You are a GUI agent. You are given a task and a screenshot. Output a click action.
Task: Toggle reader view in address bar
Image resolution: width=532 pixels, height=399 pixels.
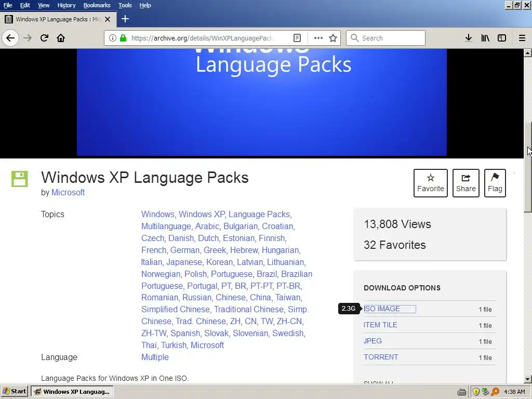pos(297,38)
